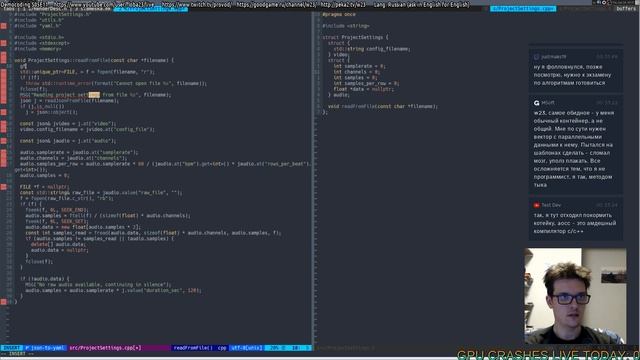The height and width of the screenshot is (360, 640).
Task: Click '#include "utils.h"' line
Action: 39,20
